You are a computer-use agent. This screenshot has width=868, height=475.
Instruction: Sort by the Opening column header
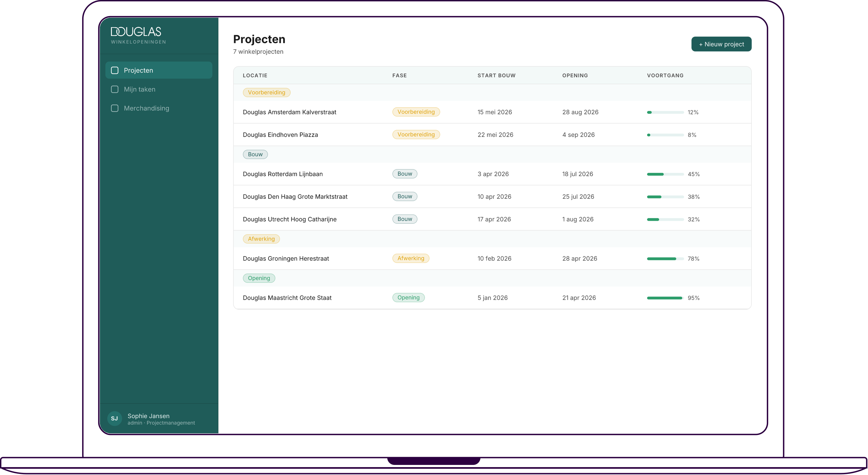575,75
